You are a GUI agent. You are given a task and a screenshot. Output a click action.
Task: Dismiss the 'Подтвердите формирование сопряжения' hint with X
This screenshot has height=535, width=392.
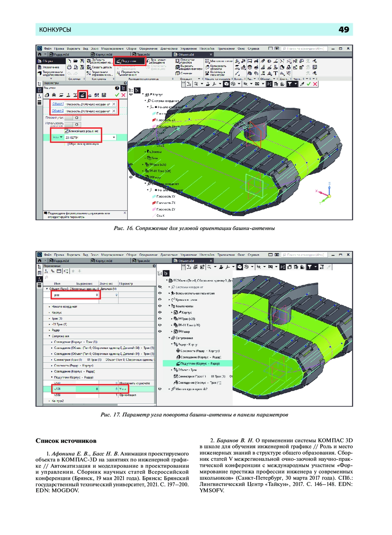[125, 213]
